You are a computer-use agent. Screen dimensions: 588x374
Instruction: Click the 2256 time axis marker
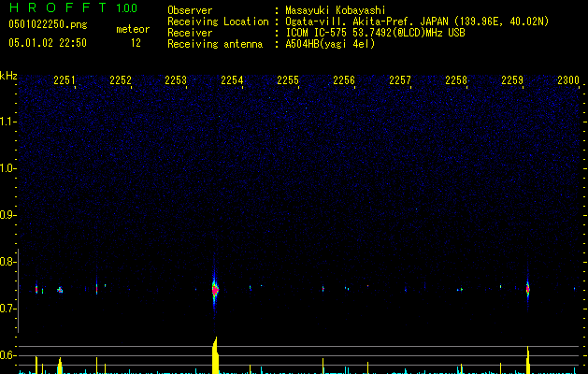pyautogui.click(x=344, y=80)
